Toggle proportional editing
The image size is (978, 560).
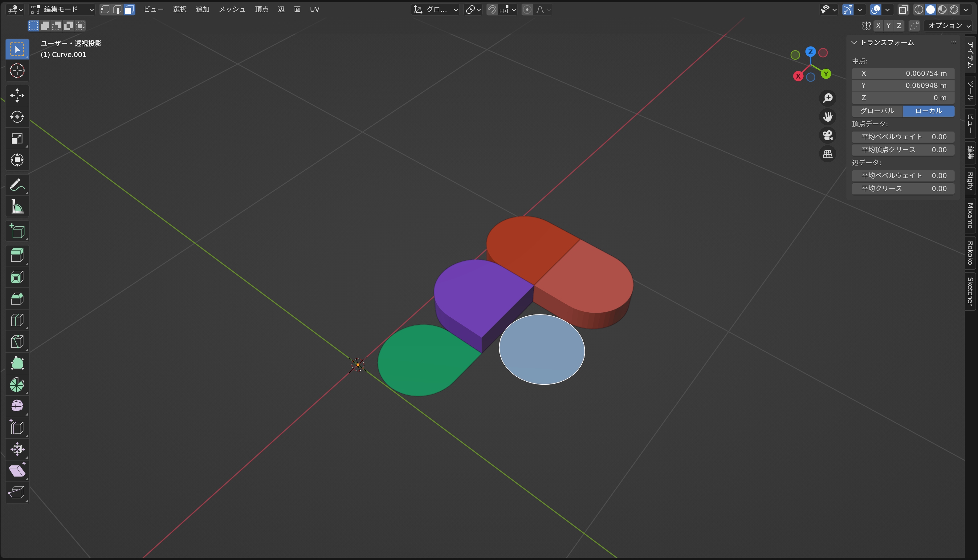click(527, 9)
